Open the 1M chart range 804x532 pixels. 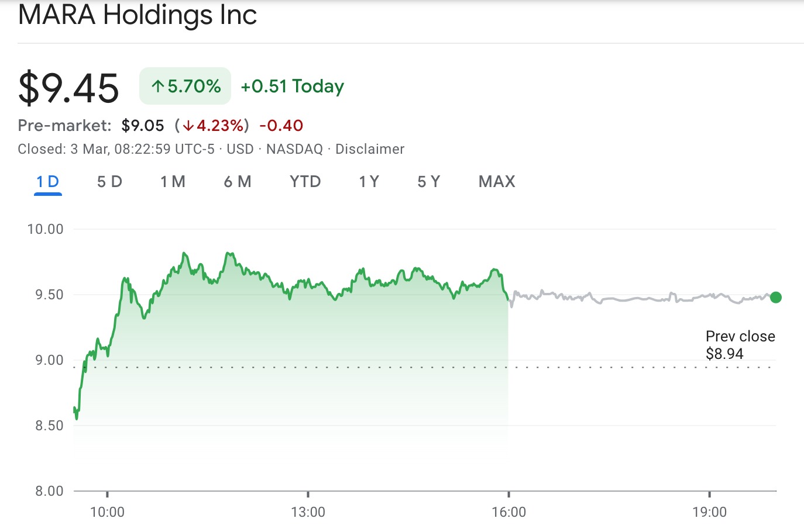point(173,182)
